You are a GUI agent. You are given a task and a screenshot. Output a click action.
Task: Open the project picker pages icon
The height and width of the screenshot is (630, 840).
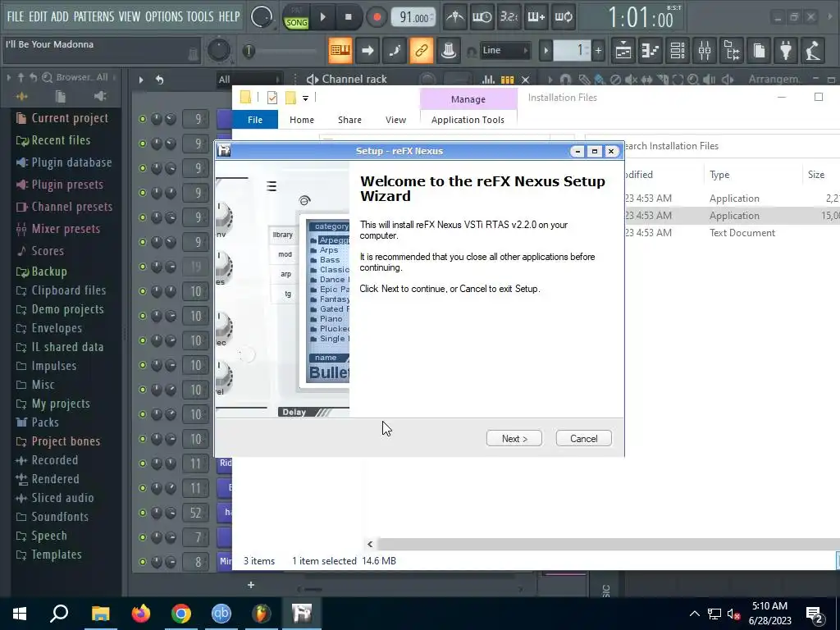(x=759, y=51)
